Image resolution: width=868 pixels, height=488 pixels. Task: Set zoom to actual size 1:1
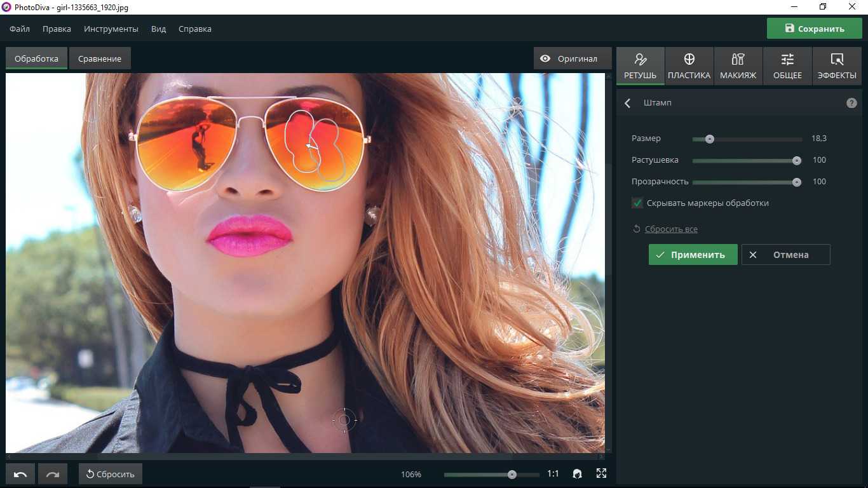coord(553,474)
